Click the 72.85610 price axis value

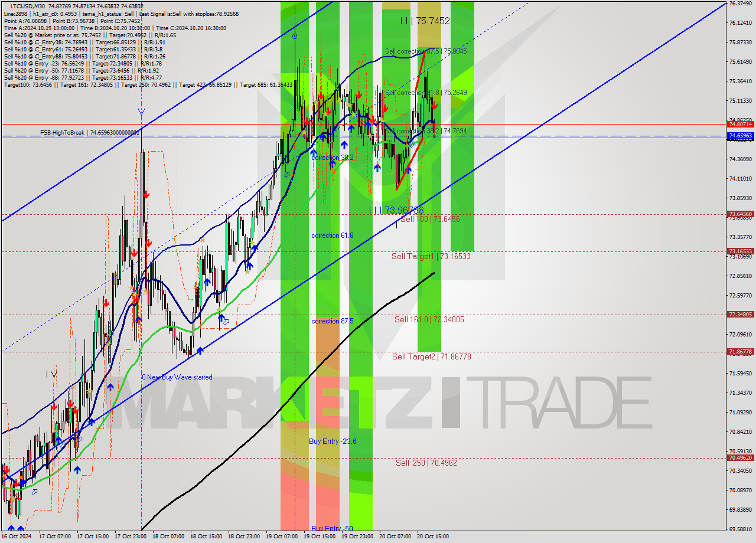(x=741, y=276)
